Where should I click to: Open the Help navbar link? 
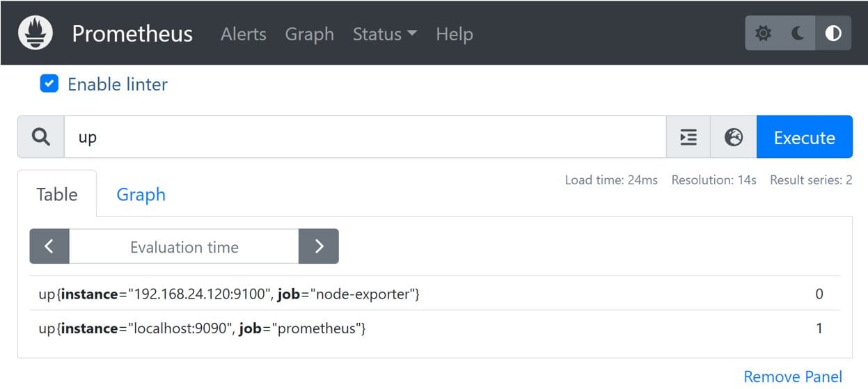tap(454, 34)
